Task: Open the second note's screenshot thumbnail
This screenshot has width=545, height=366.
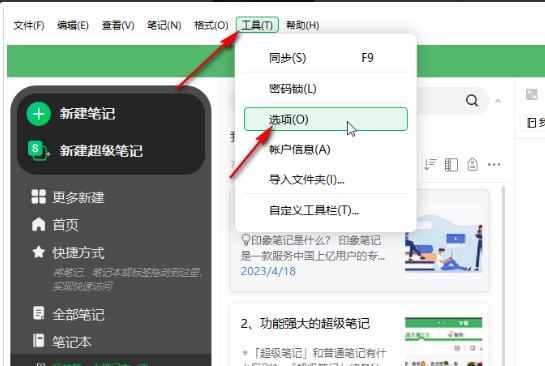Action: (x=444, y=341)
